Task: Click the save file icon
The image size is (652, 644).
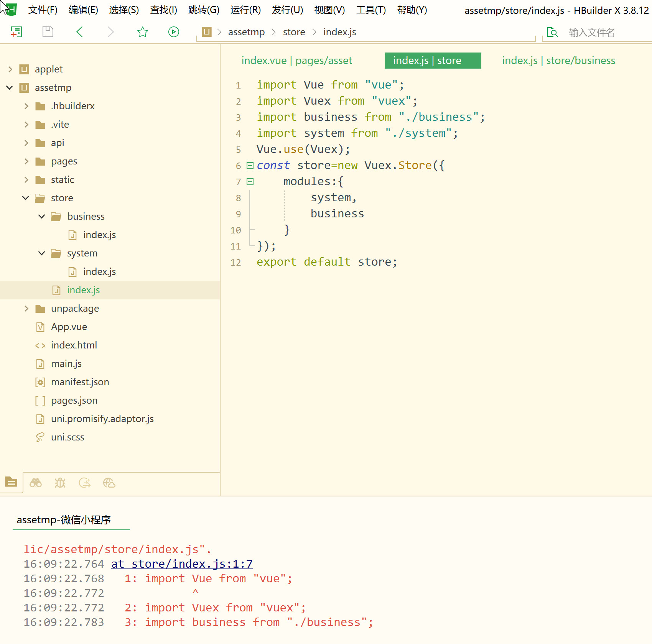Action: [48, 32]
